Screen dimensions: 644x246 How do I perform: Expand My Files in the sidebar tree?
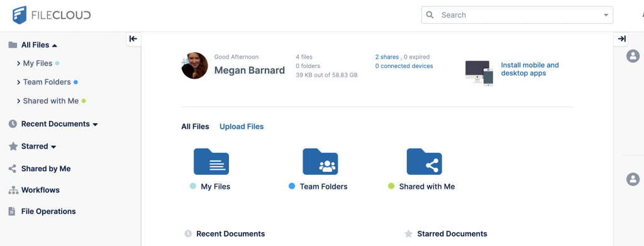click(x=18, y=64)
